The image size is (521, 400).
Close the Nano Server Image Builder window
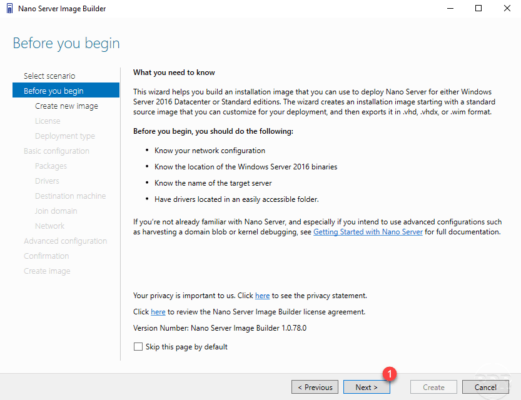pos(507,8)
